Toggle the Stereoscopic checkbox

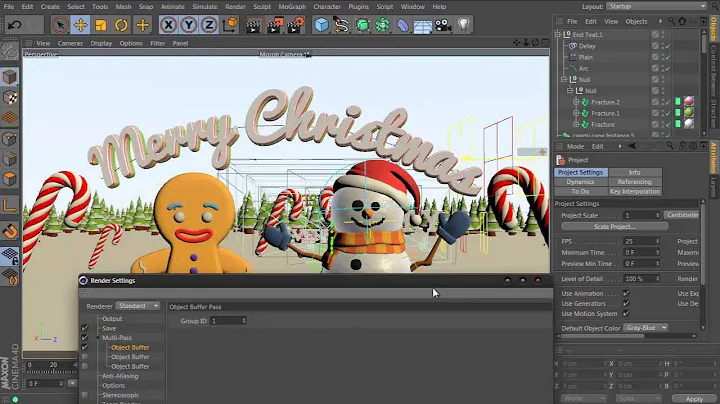[84, 395]
